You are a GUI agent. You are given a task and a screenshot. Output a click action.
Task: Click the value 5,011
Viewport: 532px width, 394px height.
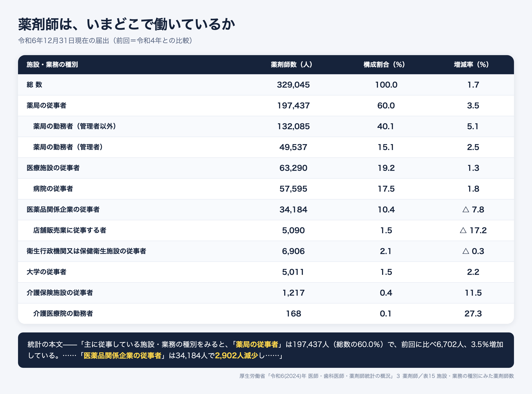pos(293,272)
